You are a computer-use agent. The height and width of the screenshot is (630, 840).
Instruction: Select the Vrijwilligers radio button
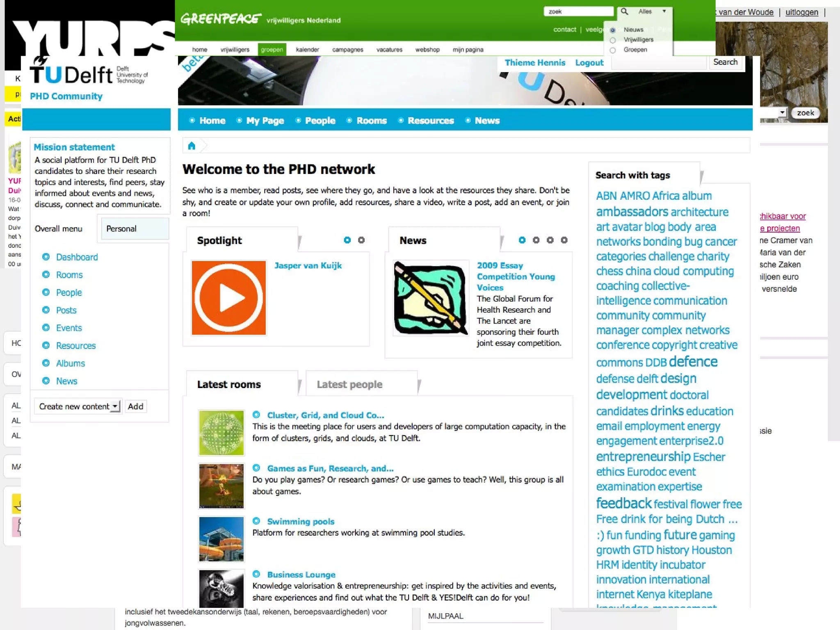613,40
